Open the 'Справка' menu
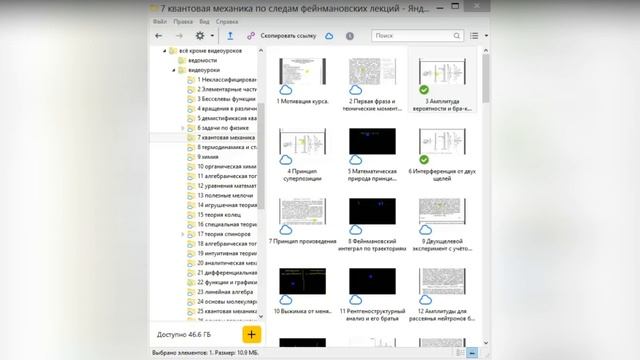 click(x=227, y=22)
